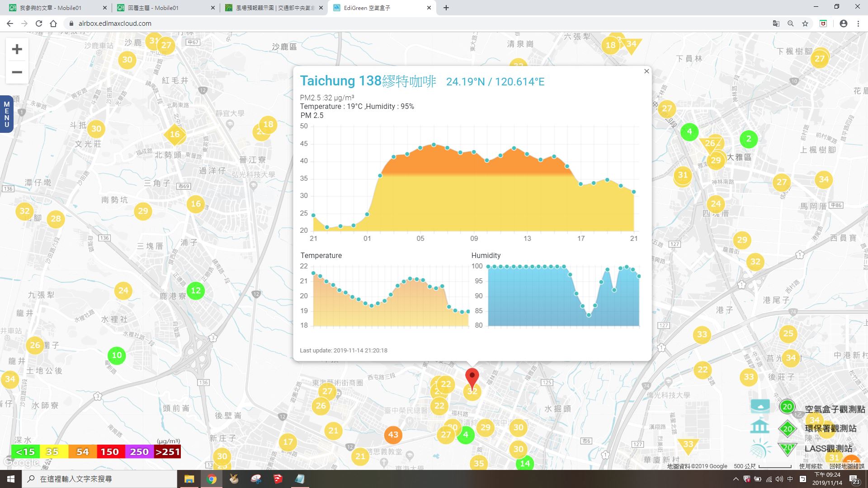The image size is (868, 488).
Task: Zoom out the map with minus button
Action: (17, 72)
